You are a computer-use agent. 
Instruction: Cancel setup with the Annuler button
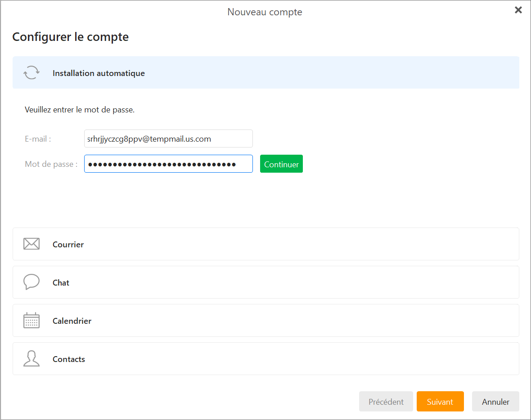pos(495,402)
